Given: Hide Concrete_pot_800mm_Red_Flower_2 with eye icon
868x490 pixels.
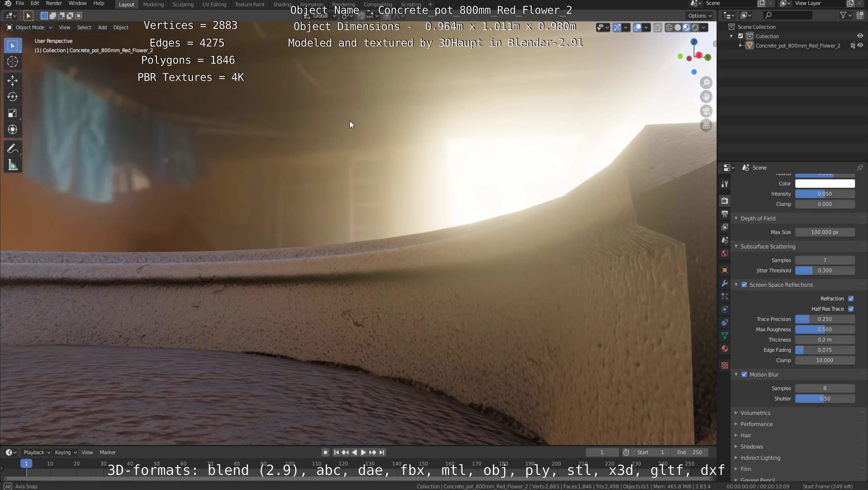Looking at the screenshot, I should coord(860,46).
